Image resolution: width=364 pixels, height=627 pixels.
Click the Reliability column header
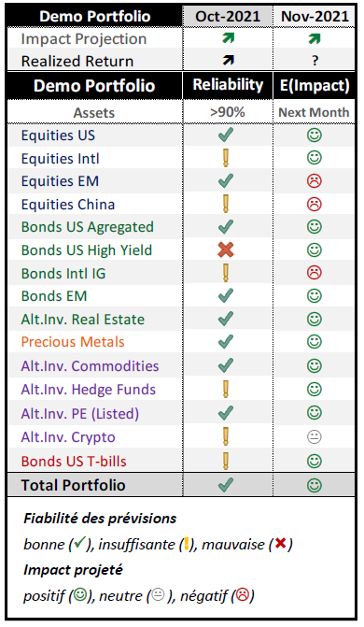228,85
